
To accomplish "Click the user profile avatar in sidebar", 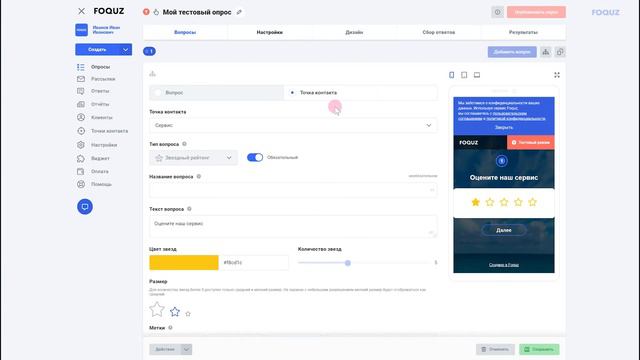I will [82, 30].
